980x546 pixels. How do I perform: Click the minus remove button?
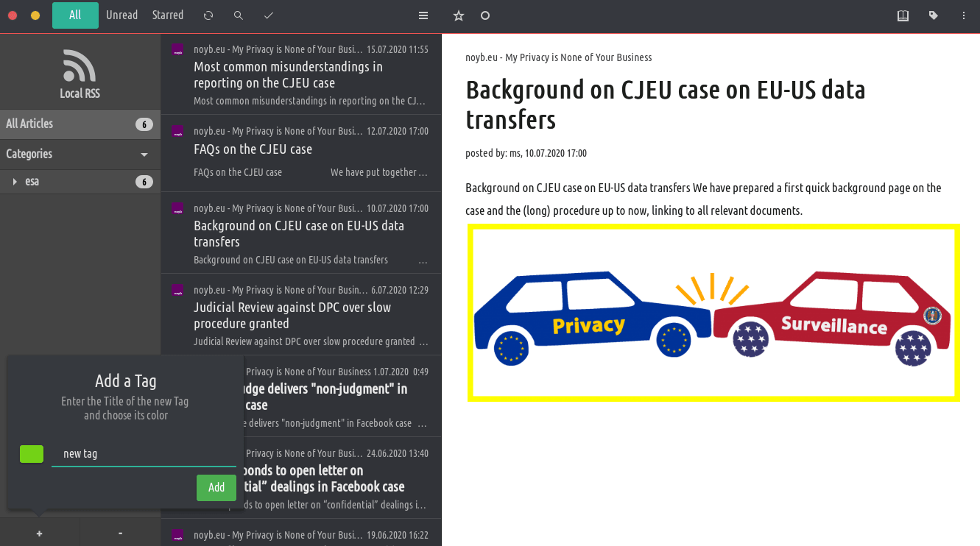pyautogui.click(x=120, y=533)
